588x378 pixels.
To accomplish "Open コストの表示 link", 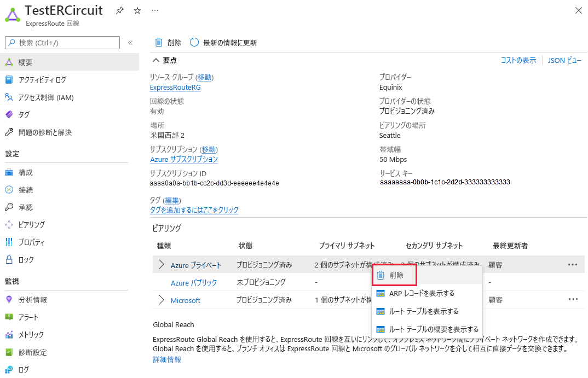I will coord(518,60).
